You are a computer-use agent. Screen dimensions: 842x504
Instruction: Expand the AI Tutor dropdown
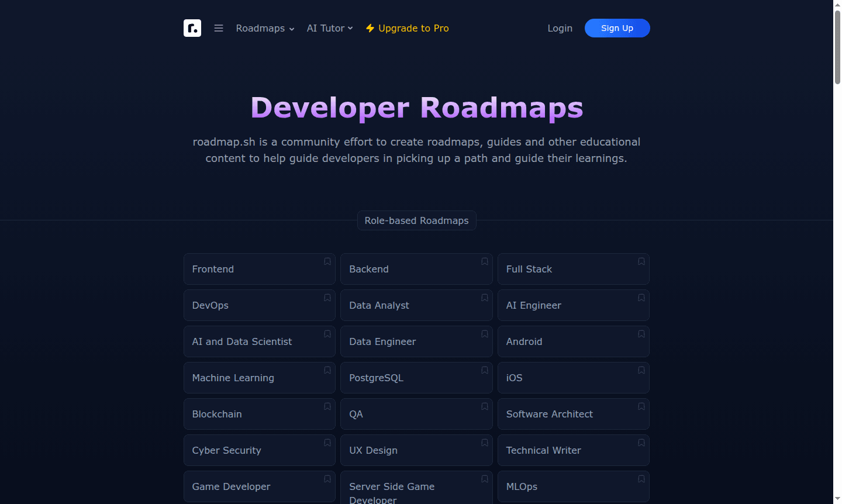click(x=329, y=28)
